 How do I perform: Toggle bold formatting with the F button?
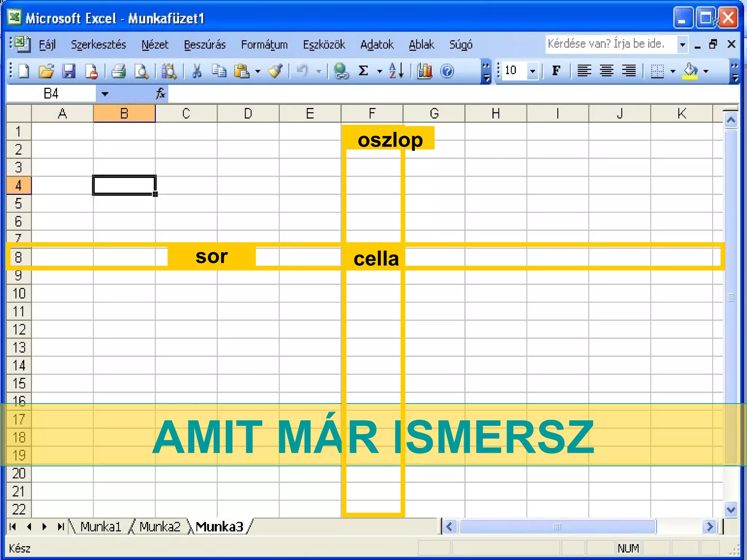[556, 70]
